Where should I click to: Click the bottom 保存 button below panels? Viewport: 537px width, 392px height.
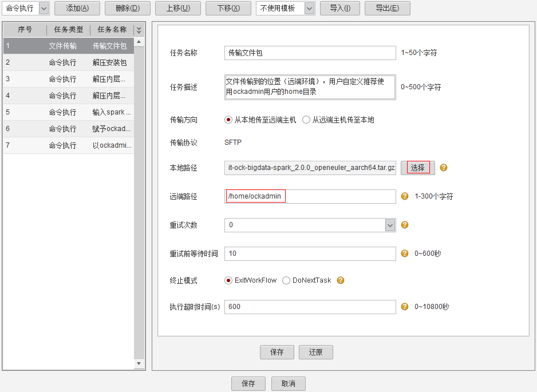tap(248, 383)
